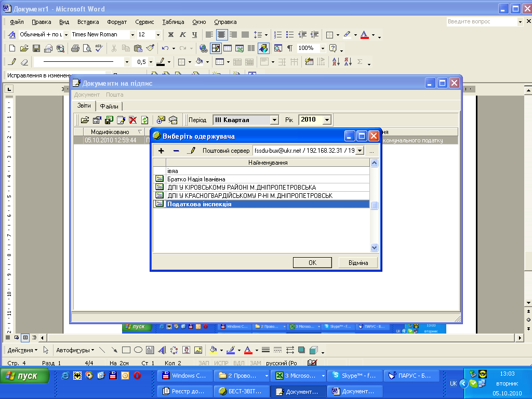
Task: Toggle underline (Ч) formatting in Word
Action: (194, 34)
